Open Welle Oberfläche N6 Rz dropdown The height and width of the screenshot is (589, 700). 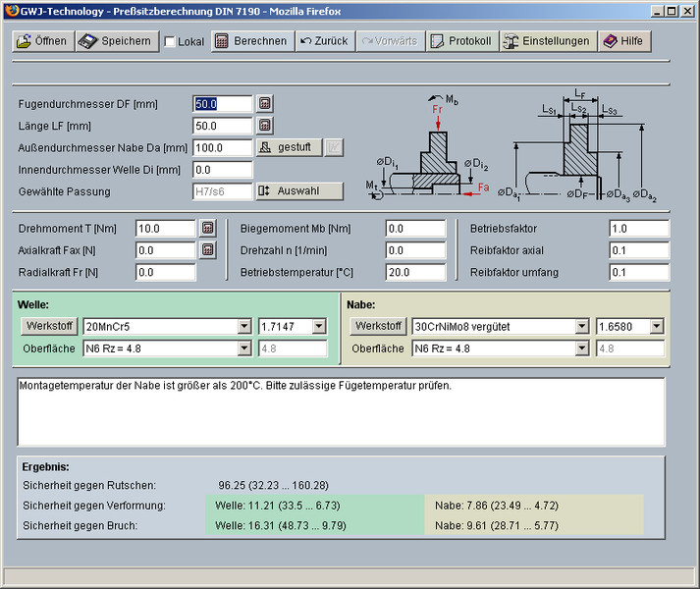point(244,348)
